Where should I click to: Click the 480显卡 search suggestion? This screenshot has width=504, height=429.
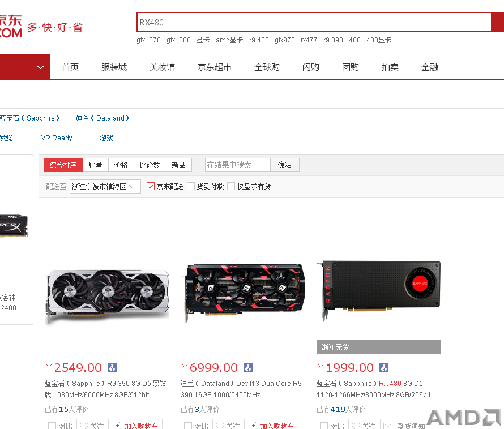(379, 40)
